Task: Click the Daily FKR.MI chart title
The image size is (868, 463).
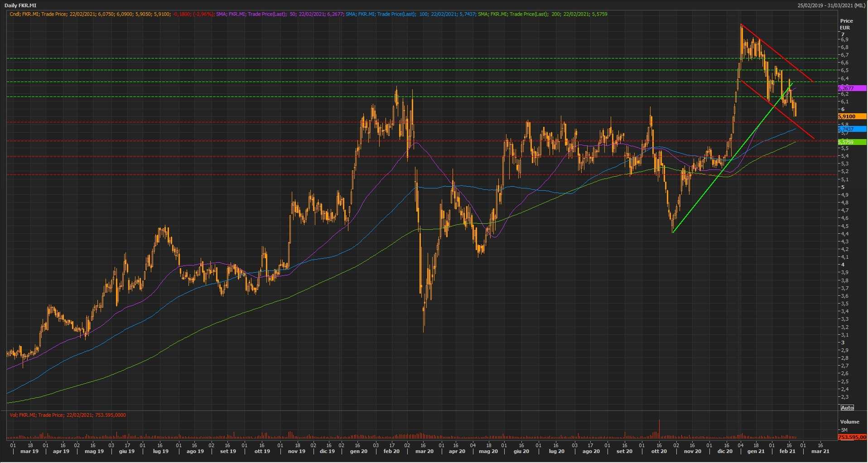Action: coord(20,5)
